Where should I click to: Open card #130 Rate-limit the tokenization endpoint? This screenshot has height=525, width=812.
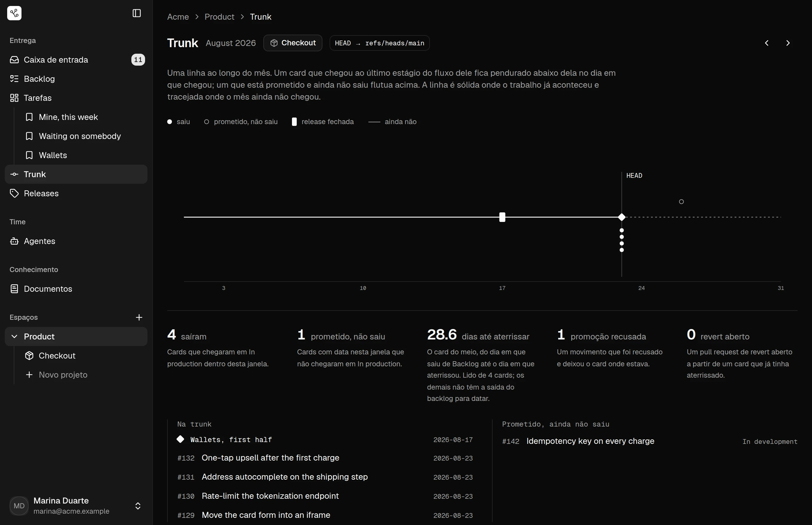[325, 496]
